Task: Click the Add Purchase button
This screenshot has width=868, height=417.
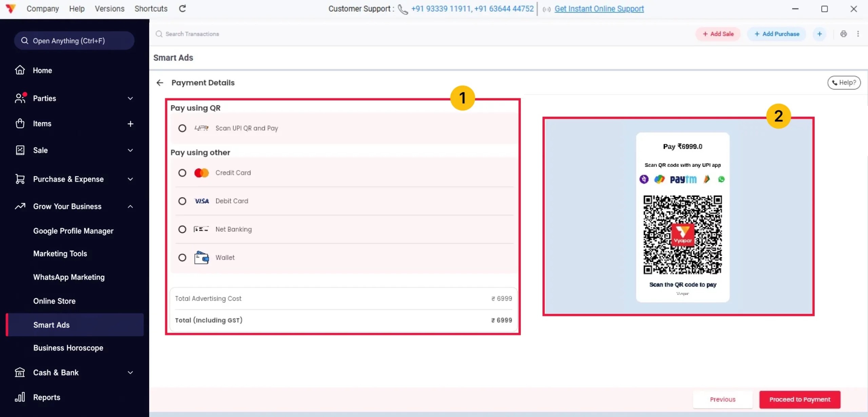Action: pos(776,34)
